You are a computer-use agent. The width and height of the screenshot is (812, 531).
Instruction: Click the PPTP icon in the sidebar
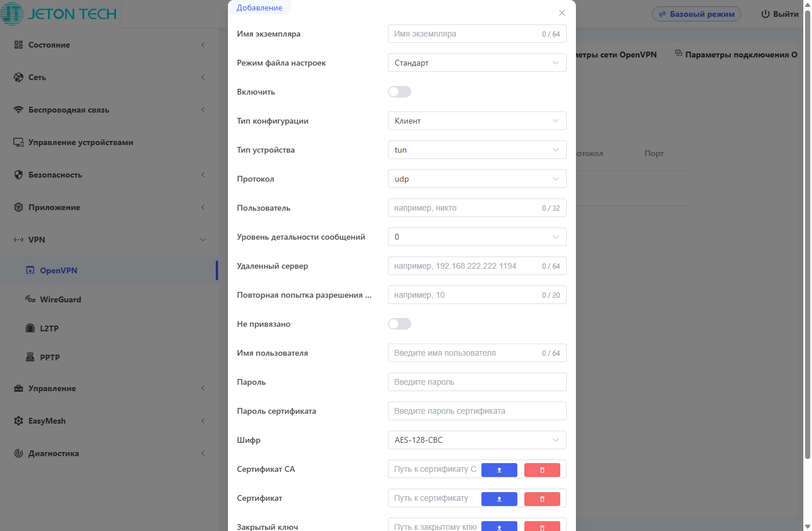point(30,357)
